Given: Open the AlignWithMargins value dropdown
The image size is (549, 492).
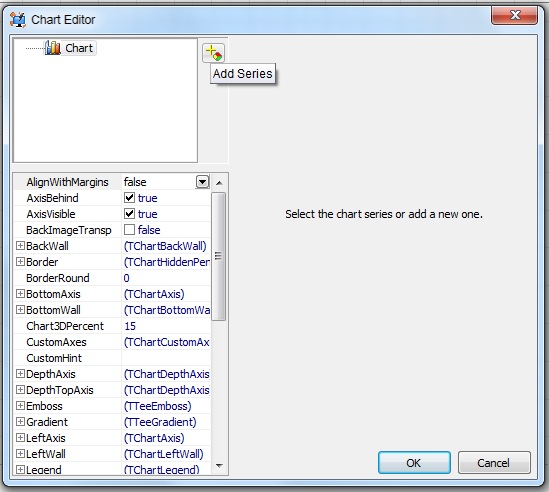Looking at the screenshot, I should point(202,182).
